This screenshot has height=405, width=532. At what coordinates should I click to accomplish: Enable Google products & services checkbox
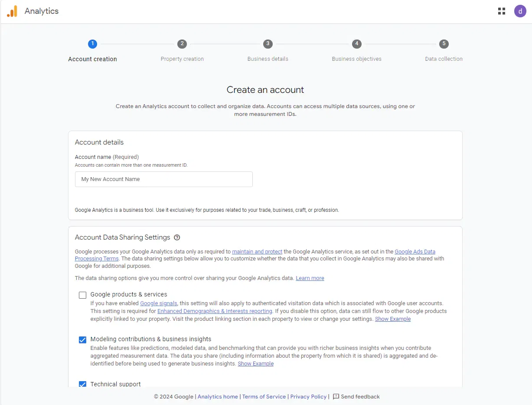[x=82, y=295]
